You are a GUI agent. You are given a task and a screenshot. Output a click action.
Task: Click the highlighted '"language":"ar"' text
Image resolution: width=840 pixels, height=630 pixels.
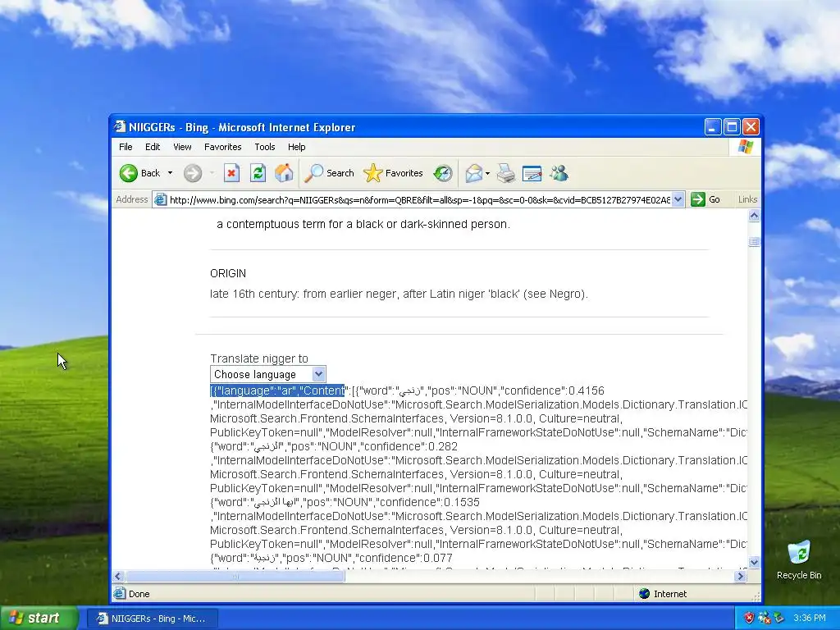point(277,390)
